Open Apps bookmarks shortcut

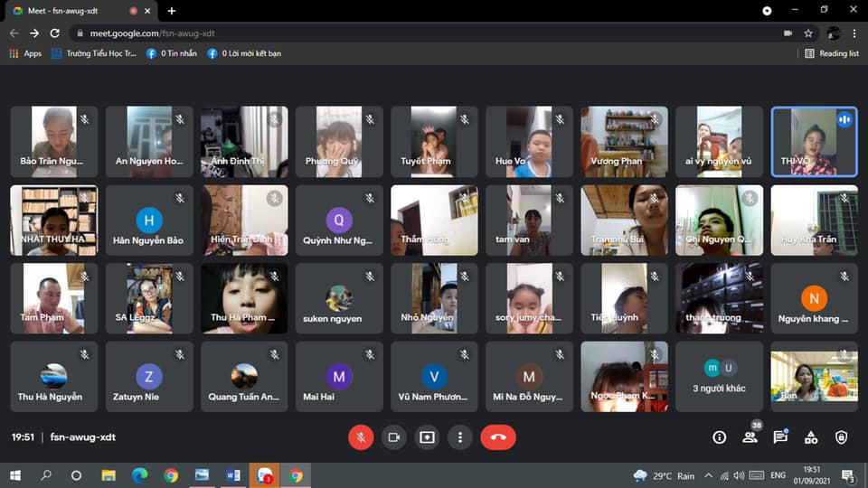pos(25,53)
